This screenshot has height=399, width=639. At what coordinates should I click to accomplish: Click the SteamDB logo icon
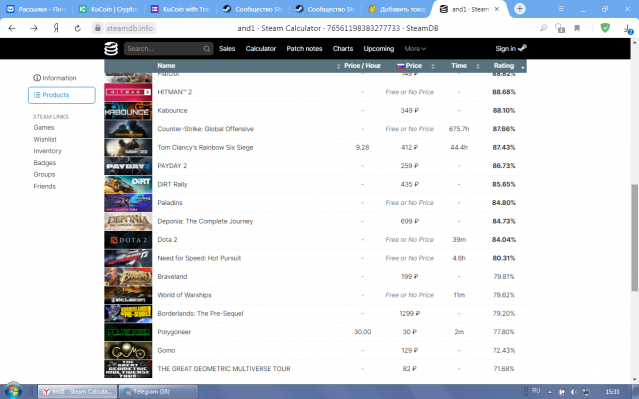[111, 48]
